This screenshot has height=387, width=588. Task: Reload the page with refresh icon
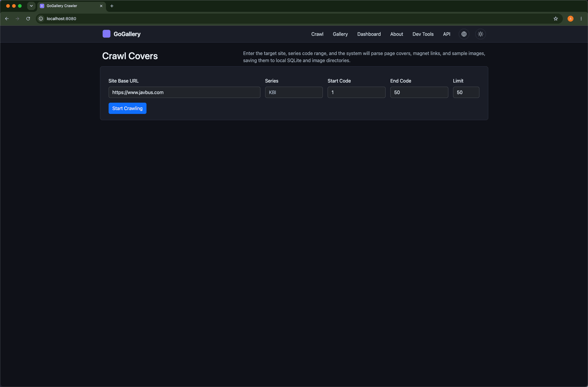28,19
